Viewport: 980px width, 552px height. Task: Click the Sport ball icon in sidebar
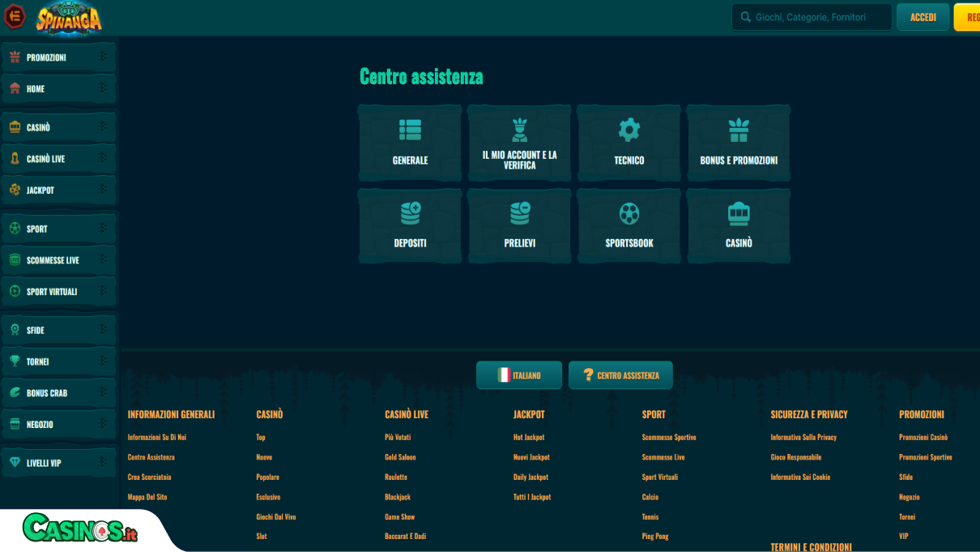pos(15,229)
